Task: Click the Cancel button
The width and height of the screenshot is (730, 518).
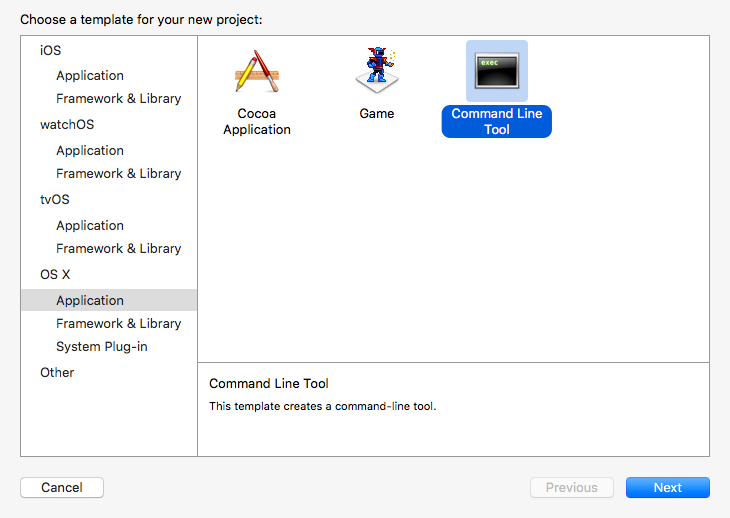Action: tap(62, 487)
